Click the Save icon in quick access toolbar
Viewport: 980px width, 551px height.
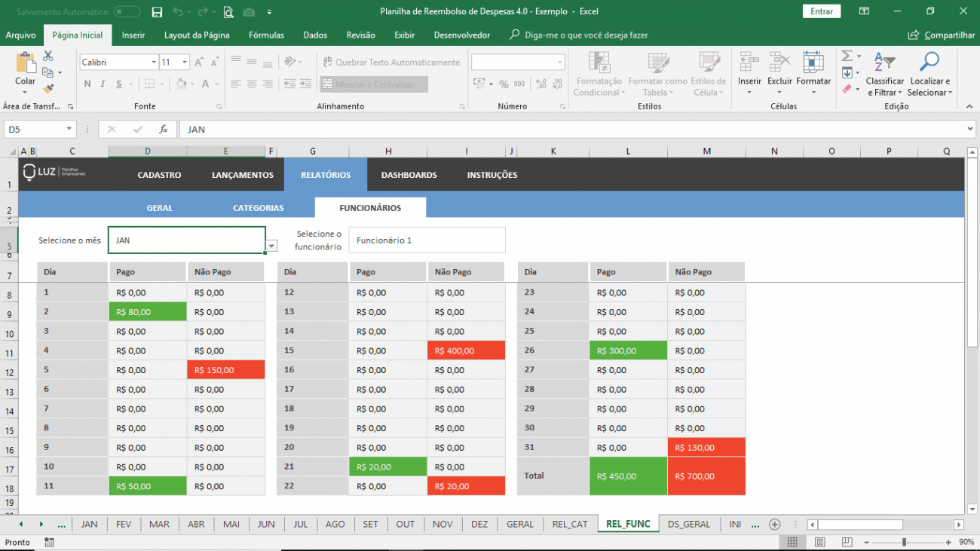(x=157, y=12)
